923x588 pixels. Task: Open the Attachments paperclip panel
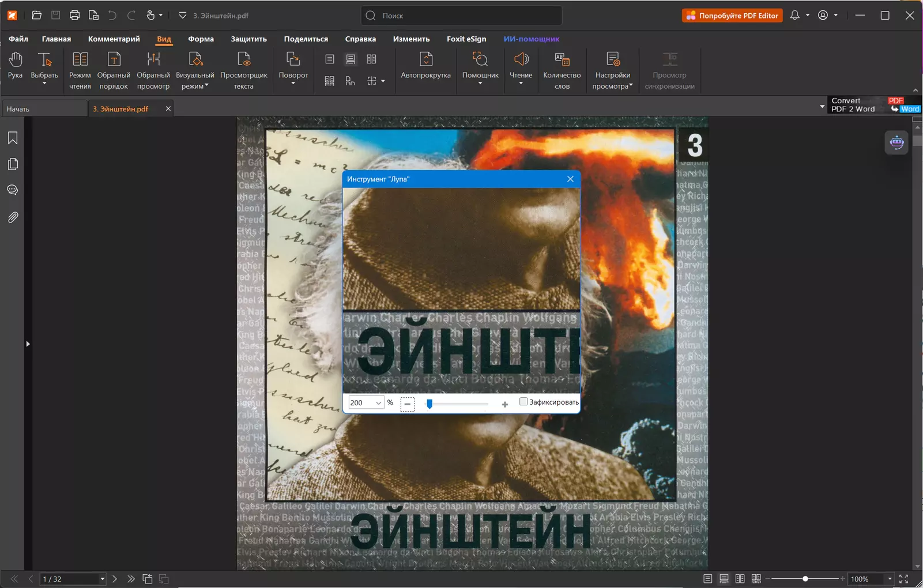(13, 217)
